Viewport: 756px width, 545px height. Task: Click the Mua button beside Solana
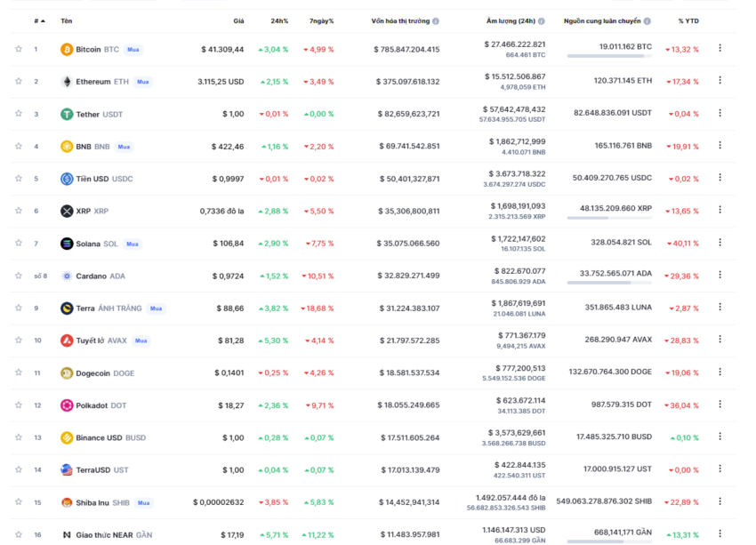133,244
